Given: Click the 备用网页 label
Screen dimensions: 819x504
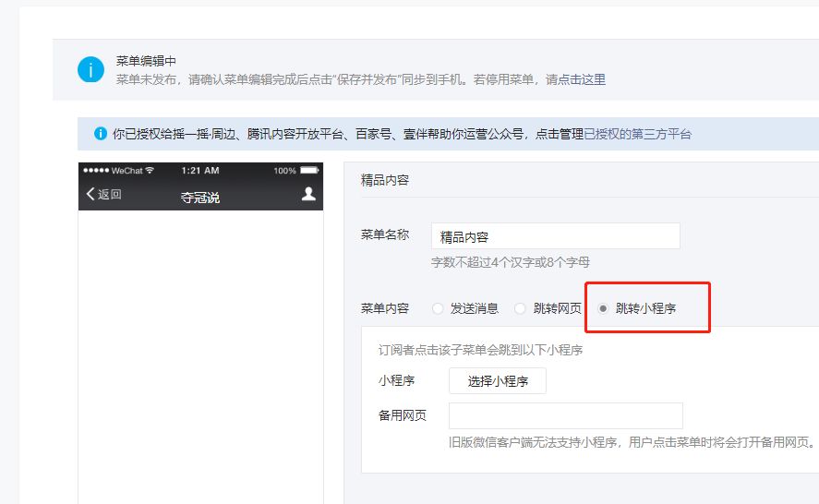Looking at the screenshot, I should point(403,415).
